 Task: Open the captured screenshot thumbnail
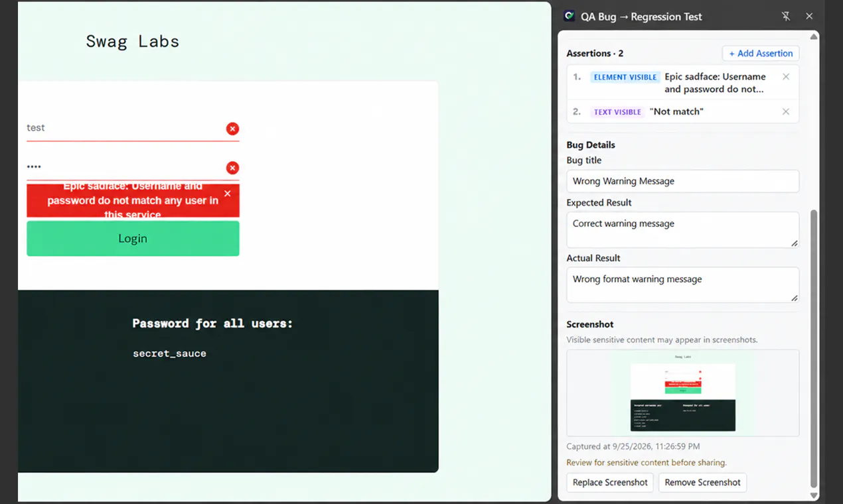coord(682,393)
